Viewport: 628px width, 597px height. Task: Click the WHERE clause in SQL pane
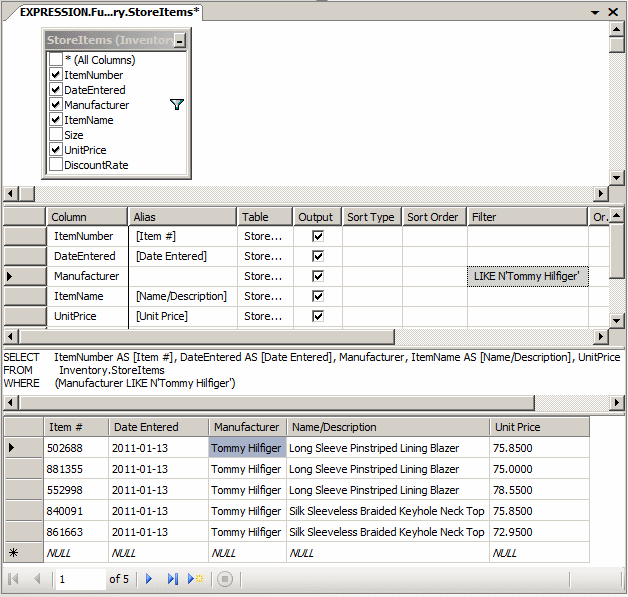(x=119, y=383)
